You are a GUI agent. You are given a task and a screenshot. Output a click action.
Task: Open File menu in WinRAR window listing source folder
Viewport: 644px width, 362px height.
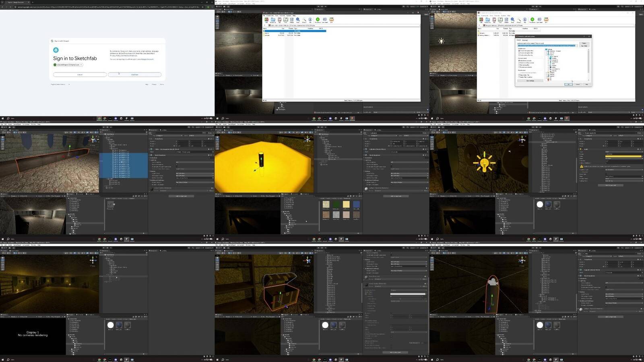[264, 16]
